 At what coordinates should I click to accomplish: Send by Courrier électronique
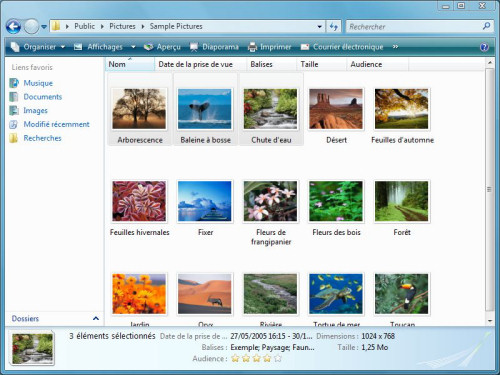click(342, 47)
